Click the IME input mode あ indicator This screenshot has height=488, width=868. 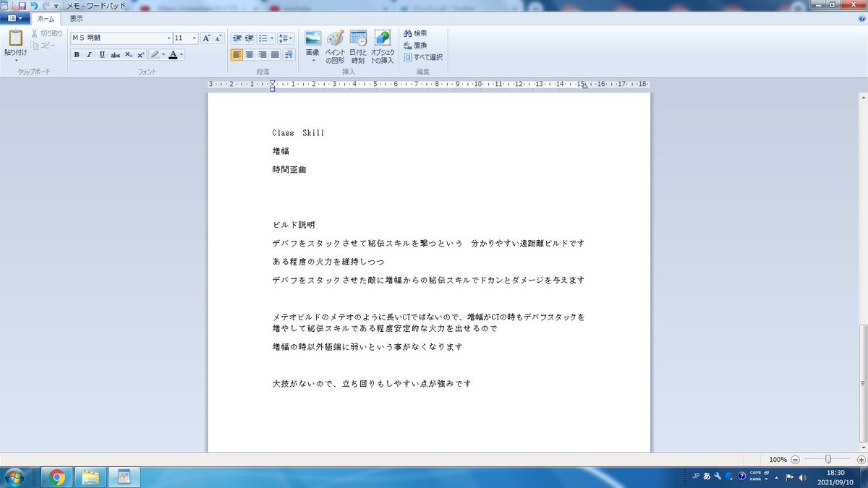click(706, 476)
